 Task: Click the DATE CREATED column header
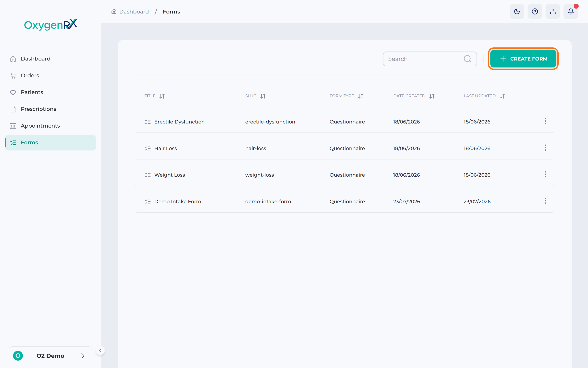pos(409,96)
